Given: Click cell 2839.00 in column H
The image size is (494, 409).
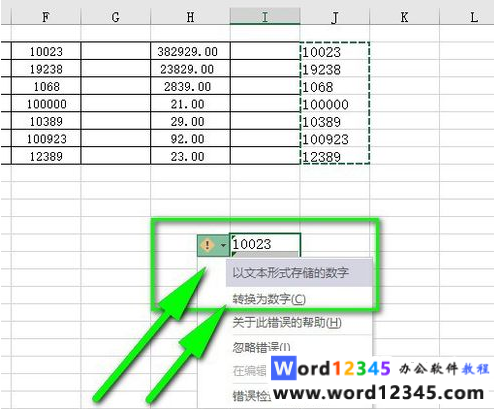Looking at the screenshot, I should click(190, 86).
